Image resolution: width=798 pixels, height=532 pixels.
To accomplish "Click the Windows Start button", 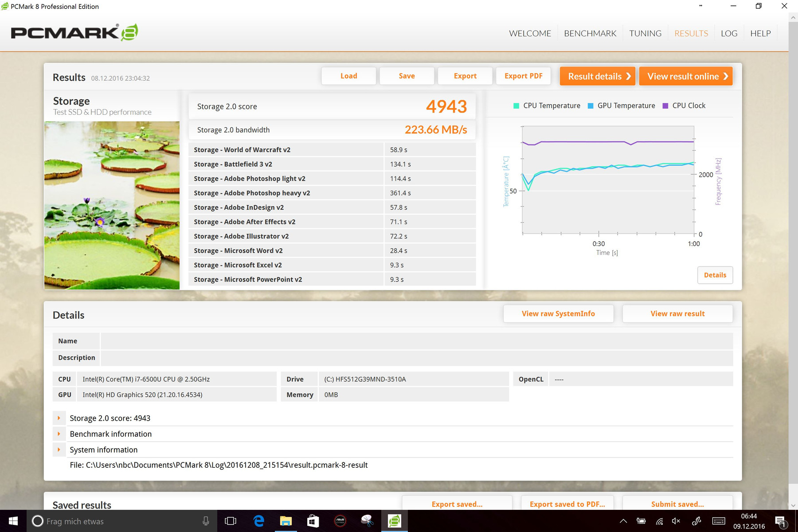I will 13,521.
